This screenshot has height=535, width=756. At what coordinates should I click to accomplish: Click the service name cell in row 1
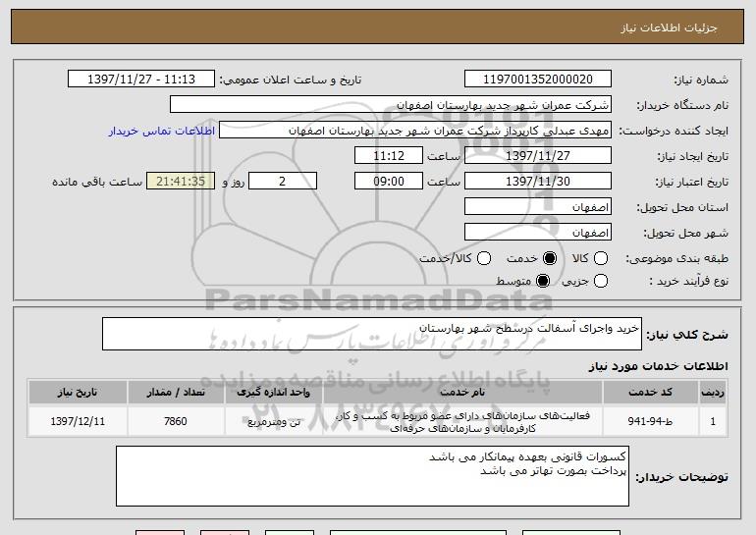tap(462, 422)
